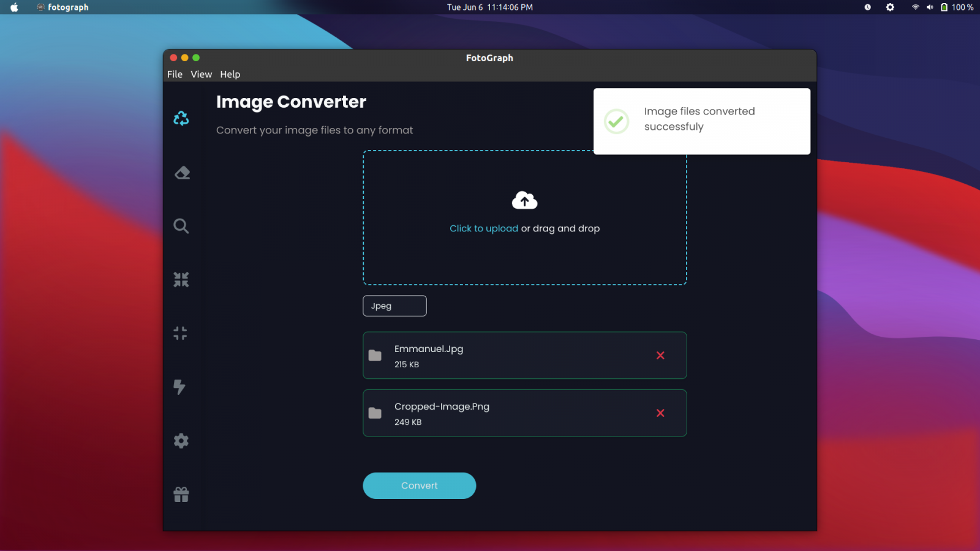This screenshot has height=551, width=980.
Task: Select the Emmanuel.Jpg file entry name
Action: pos(429,349)
